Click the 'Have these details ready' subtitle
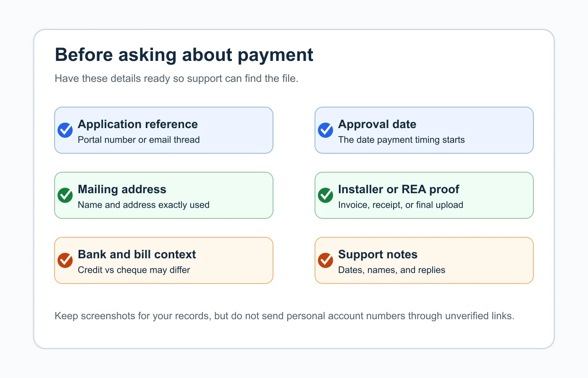 [176, 79]
